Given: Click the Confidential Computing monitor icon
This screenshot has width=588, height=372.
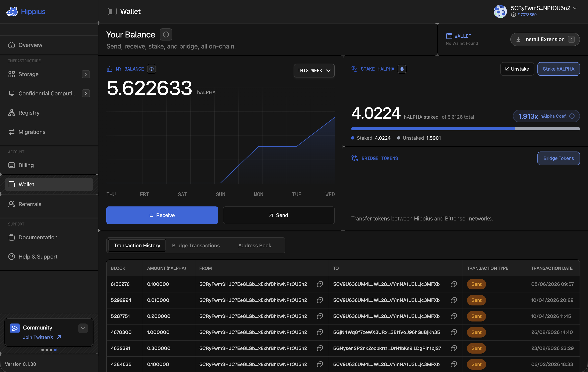Looking at the screenshot, I should [x=11, y=93].
